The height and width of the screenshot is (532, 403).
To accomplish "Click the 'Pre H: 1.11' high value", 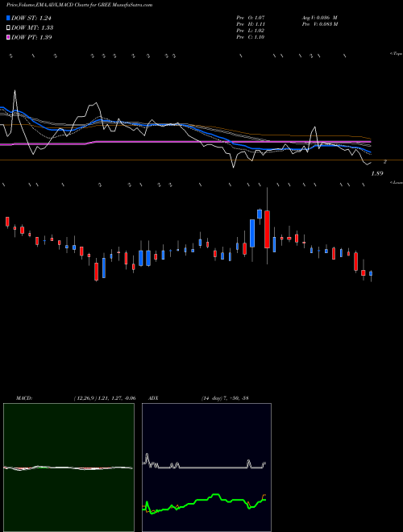I will pyautogui.click(x=251, y=24).
